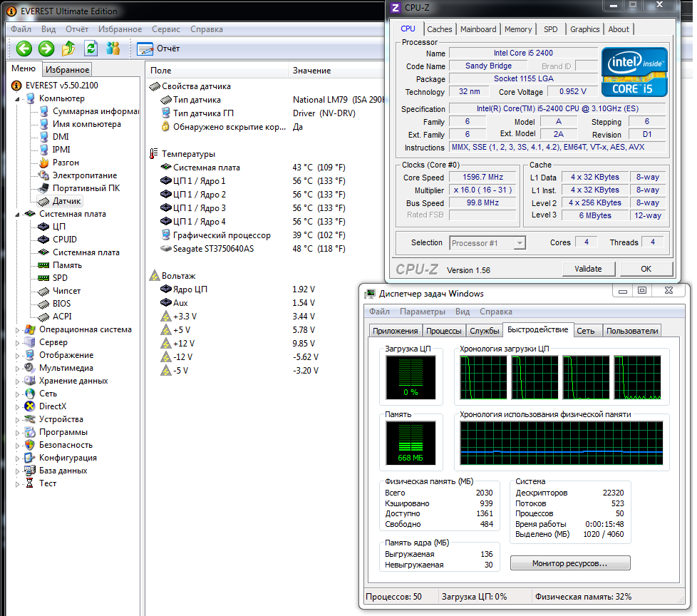
Task: Open the Сервис menu in EVEREST
Action: coord(165,29)
